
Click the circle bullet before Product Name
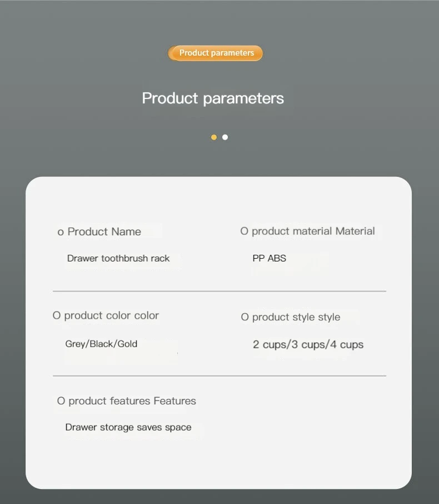coord(61,233)
